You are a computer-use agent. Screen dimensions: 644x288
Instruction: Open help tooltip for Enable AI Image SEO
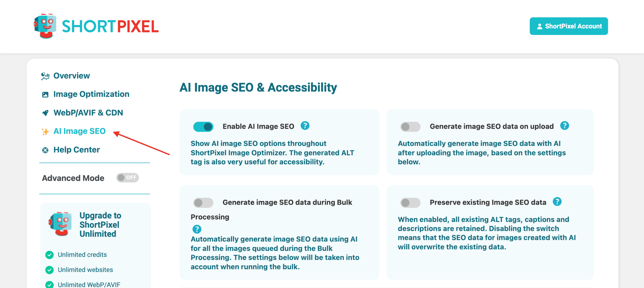click(x=305, y=126)
